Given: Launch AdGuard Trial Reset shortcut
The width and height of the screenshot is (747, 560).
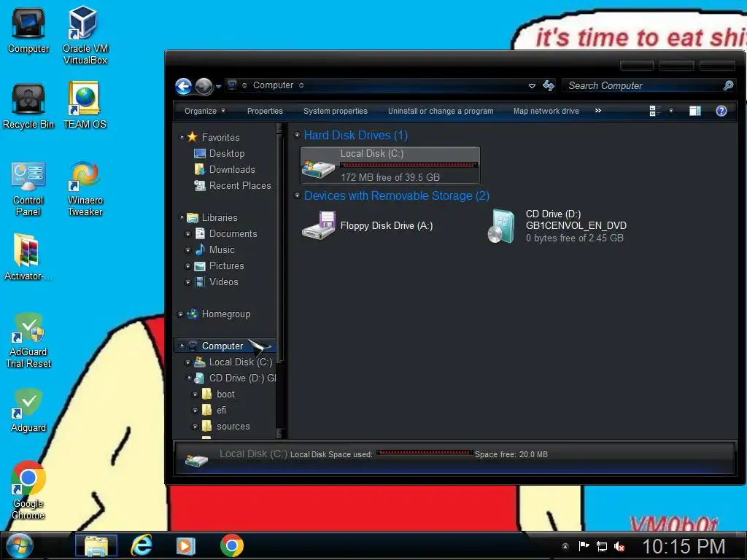Looking at the screenshot, I should 28,341.
